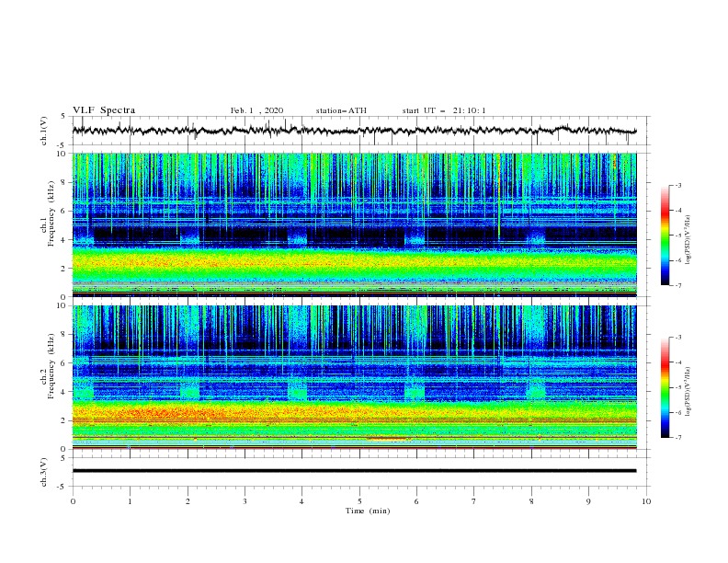Click the "1" tick label on the time axis
This screenshot has width=728, height=563.
click(130, 501)
